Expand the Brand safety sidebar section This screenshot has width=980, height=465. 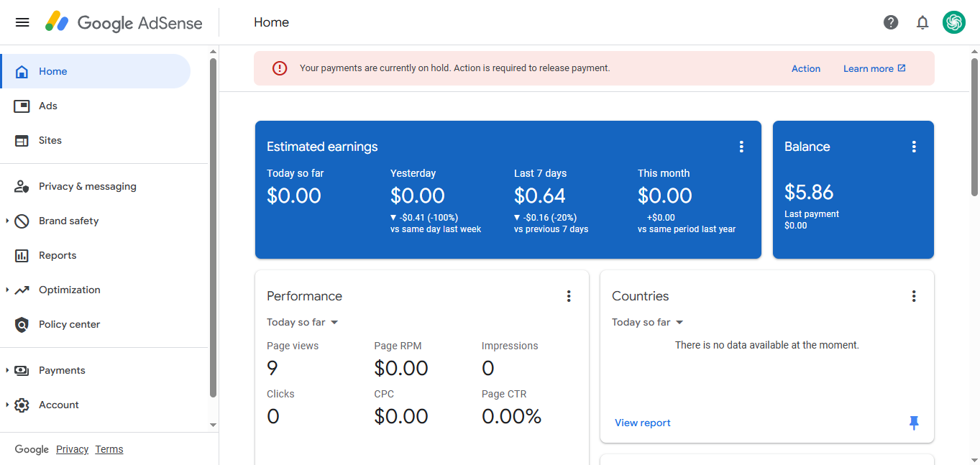tap(7, 221)
